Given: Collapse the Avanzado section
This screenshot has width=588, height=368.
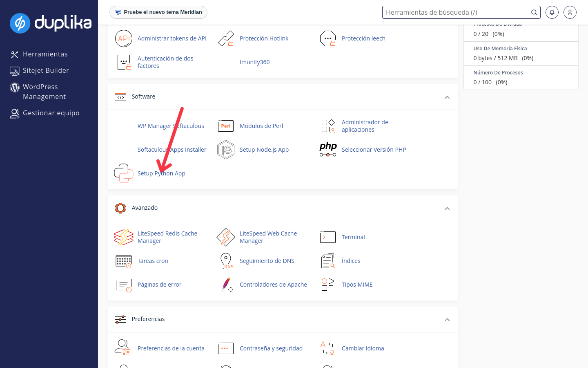Looking at the screenshot, I should tap(447, 209).
